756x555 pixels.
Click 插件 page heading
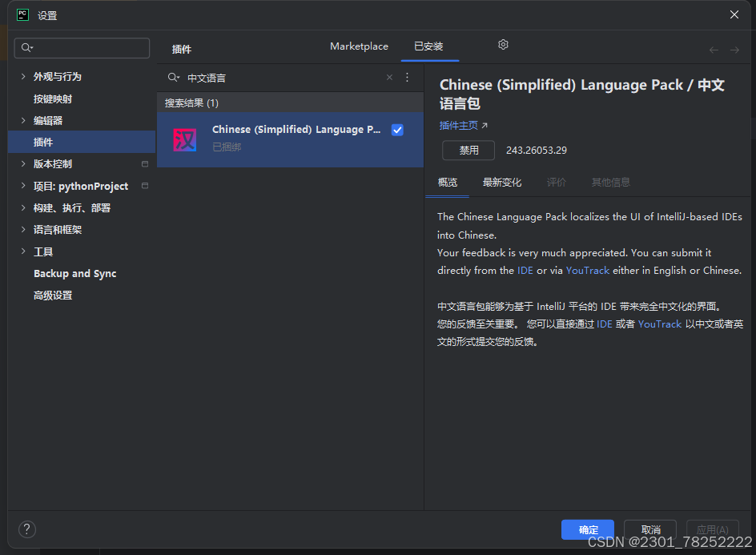pyautogui.click(x=182, y=49)
